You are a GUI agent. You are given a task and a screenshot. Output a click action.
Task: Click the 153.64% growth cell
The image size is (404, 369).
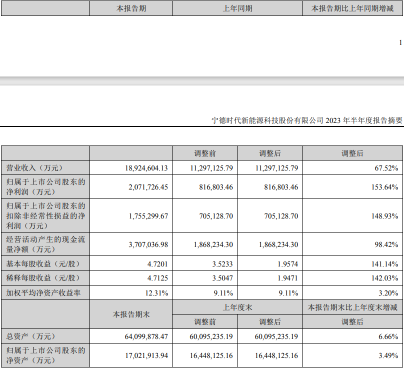coord(385,187)
